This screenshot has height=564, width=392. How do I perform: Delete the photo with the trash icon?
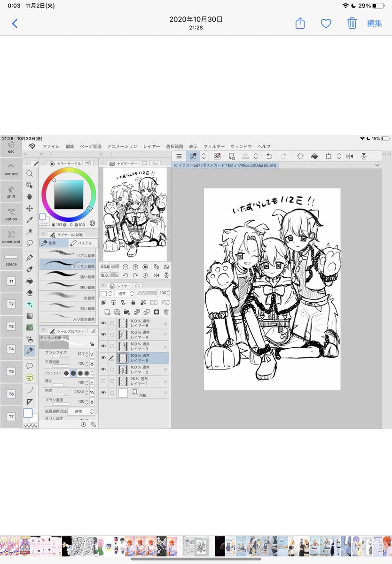[x=352, y=23]
